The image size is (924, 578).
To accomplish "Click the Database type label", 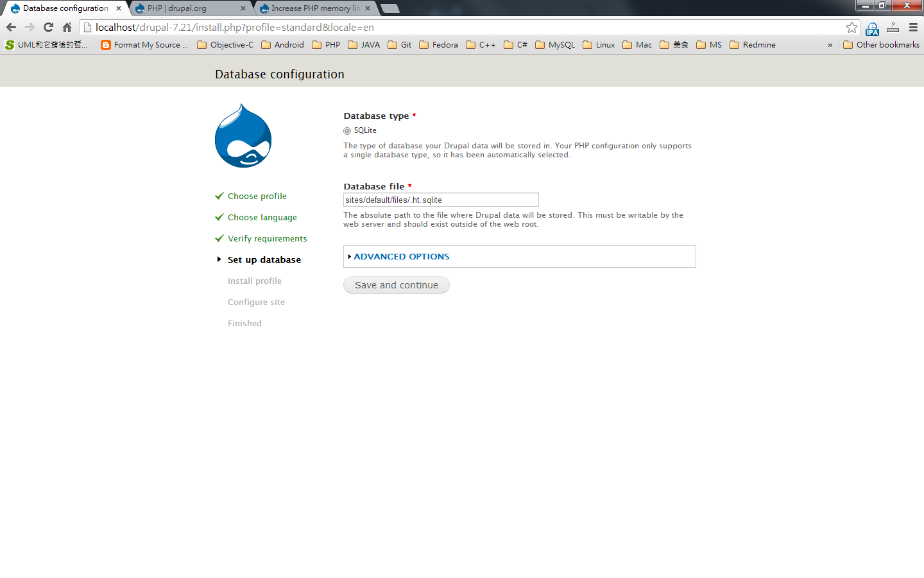I will (x=376, y=116).
